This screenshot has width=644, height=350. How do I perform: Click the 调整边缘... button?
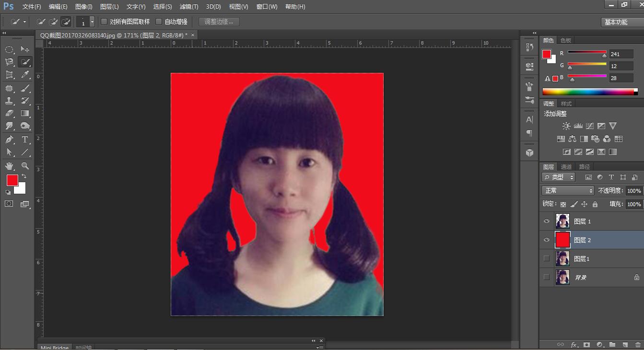coord(219,22)
